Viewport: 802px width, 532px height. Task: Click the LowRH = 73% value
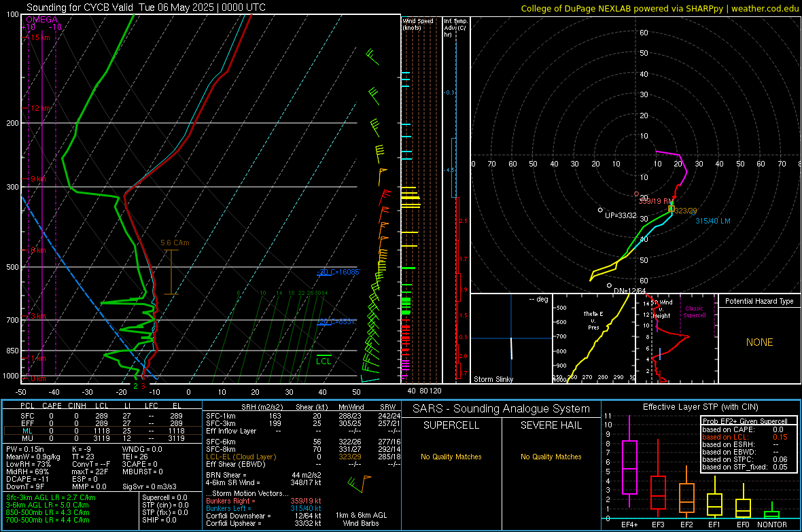coord(28,464)
